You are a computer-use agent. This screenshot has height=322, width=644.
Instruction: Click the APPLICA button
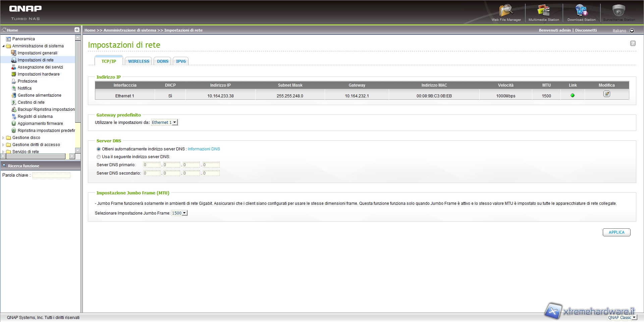pos(616,232)
